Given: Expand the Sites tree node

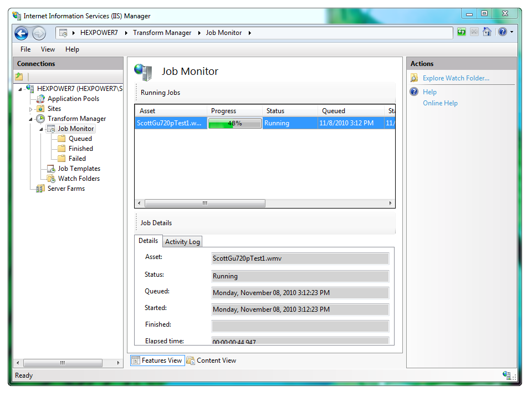Looking at the screenshot, I should (x=30, y=109).
